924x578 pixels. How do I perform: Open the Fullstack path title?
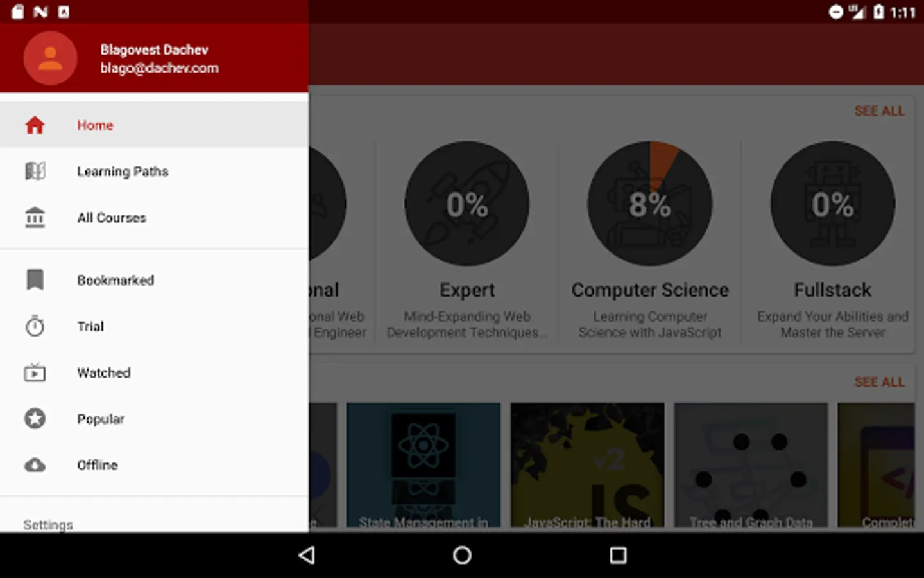(833, 290)
